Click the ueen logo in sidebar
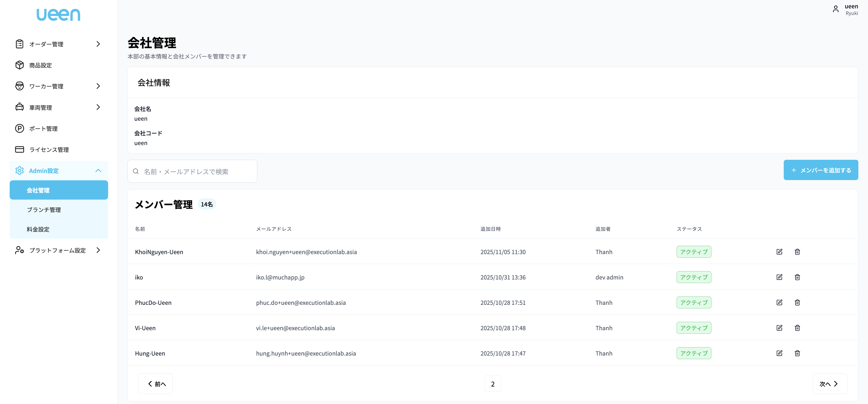Screen dimensions: 868x404 tap(58, 15)
